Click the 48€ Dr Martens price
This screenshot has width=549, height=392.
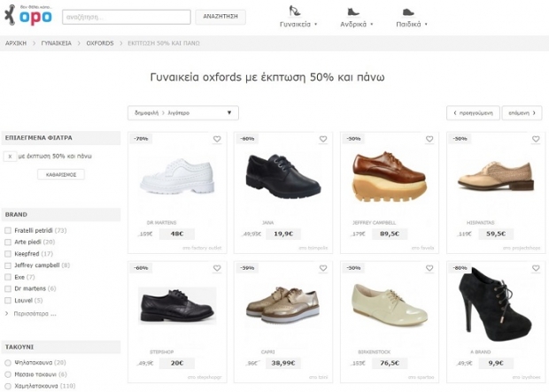pyautogui.click(x=177, y=234)
